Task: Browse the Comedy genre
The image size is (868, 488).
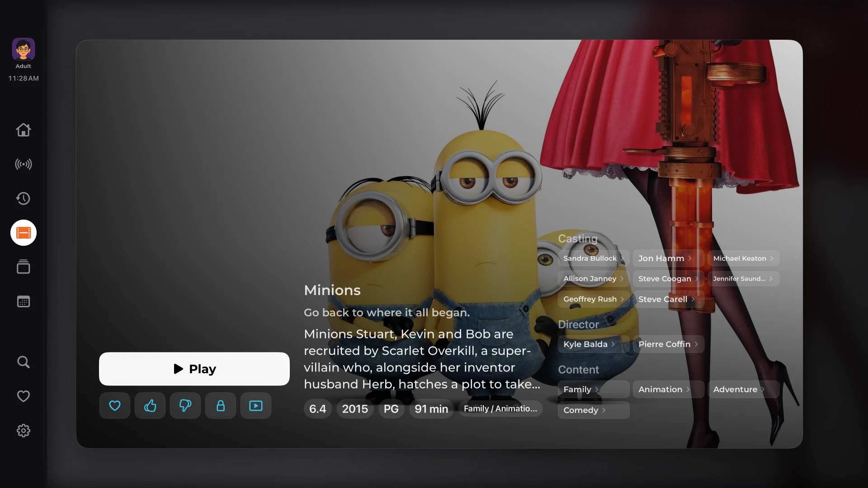Action: (594, 410)
